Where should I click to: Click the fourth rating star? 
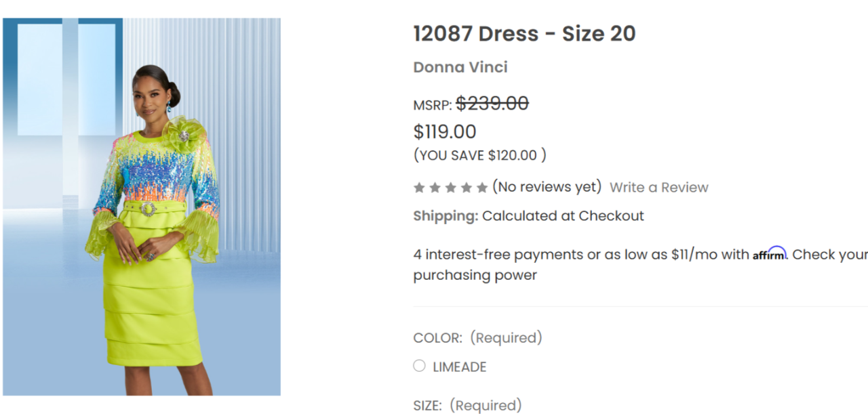click(x=466, y=188)
